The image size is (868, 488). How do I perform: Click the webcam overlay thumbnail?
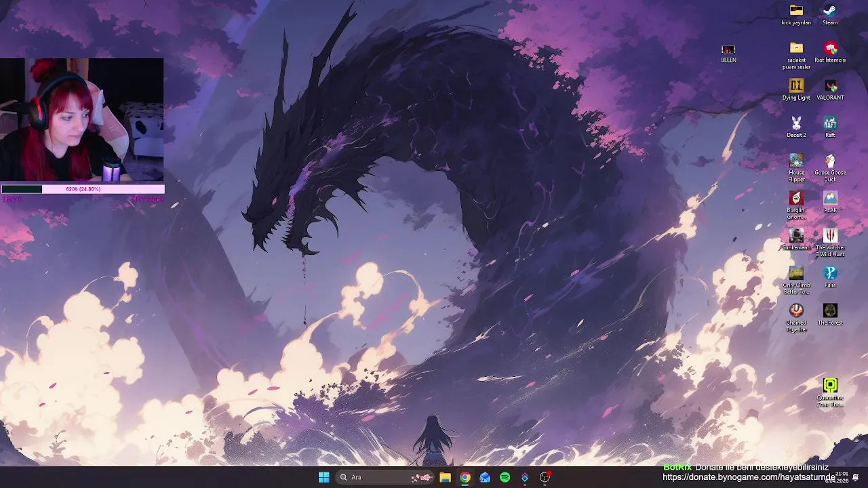82,120
